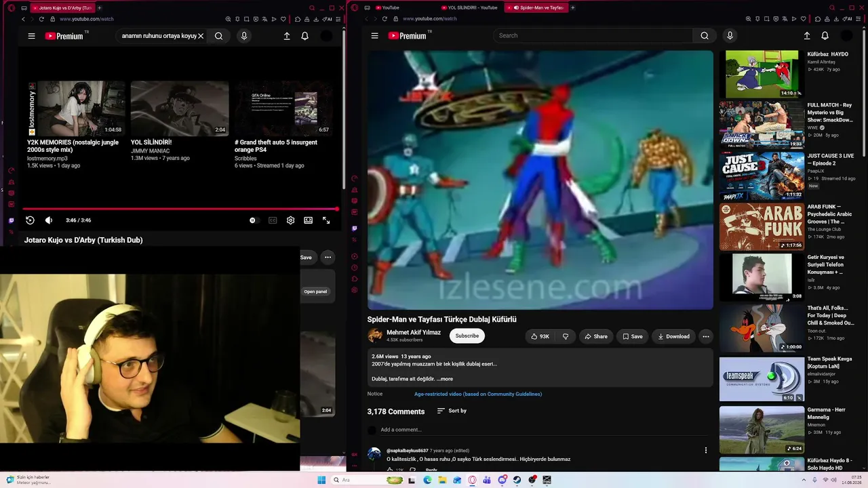Open Steam from the taskbar
Viewport: 868px width, 488px height.
(x=517, y=480)
